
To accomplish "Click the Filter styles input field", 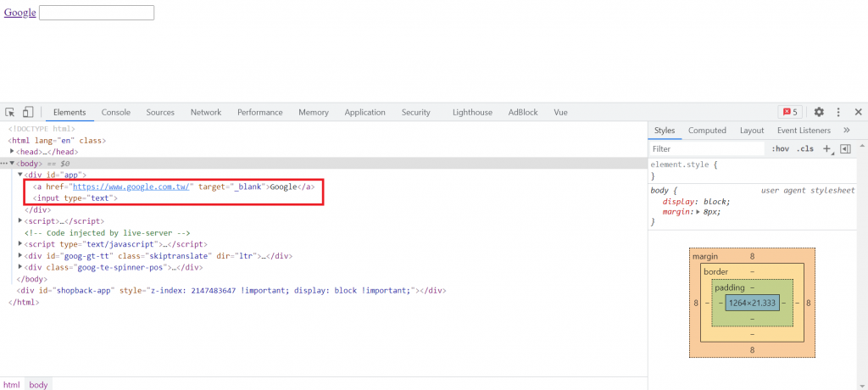I will (706, 148).
